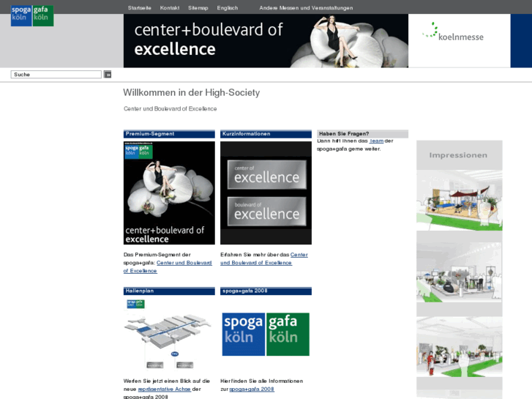Open second Impressionen exhibition hall image
Viewport: 532px width, 399px height.
point(460,272)
